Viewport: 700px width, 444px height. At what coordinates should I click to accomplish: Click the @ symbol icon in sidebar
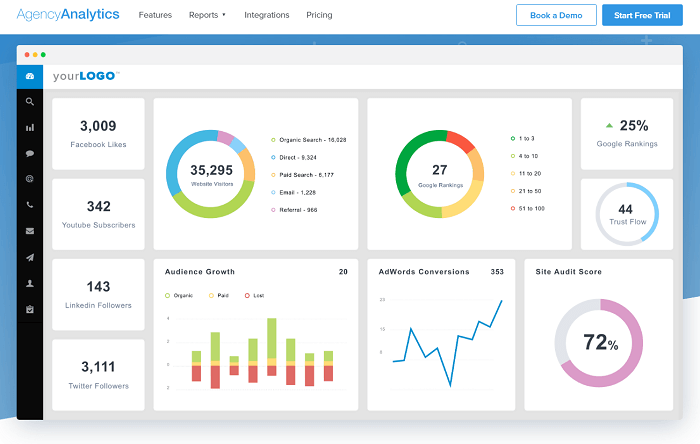click(x=30, y=179)
